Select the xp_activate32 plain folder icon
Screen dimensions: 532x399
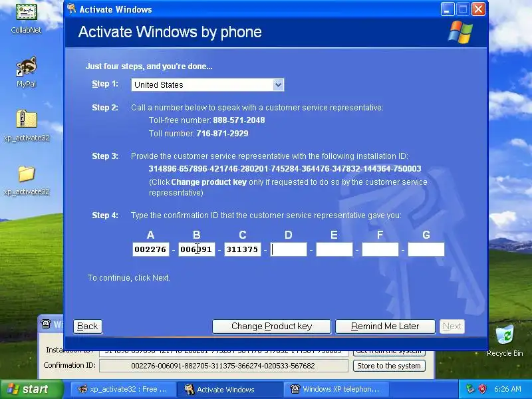pos(27,180)
